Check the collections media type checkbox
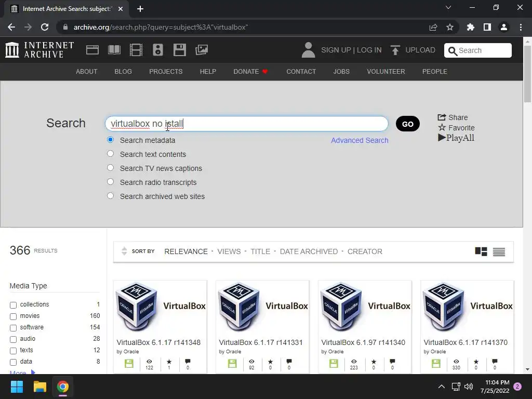Viewport: 532px width, 399px height. pyautogui.click(x=13, y=305)
